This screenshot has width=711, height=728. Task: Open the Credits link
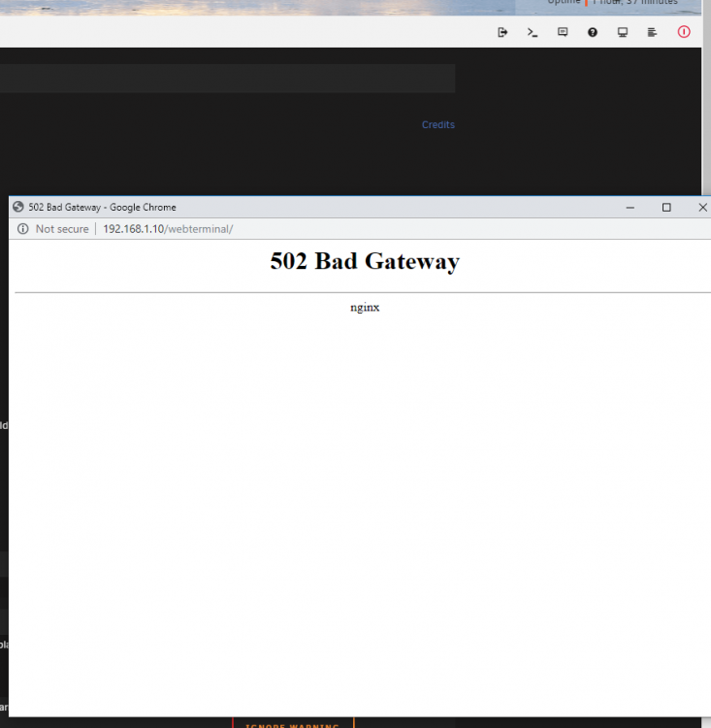coord(438,124)
